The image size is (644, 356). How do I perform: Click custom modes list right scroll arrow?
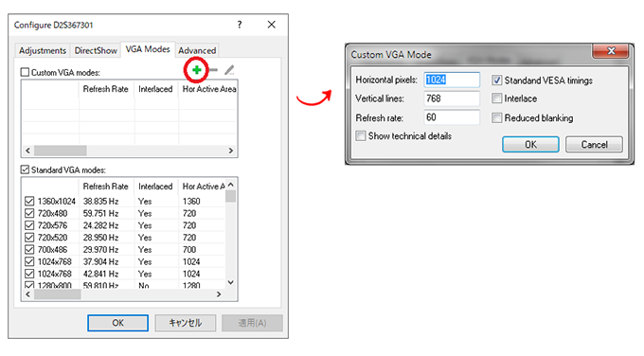click(x=231, y=151)
